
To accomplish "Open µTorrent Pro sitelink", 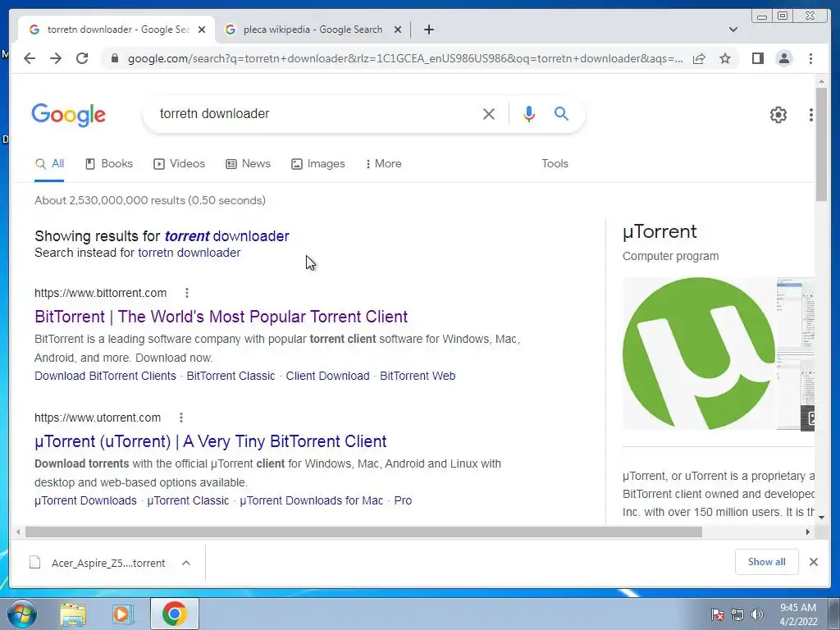I will 403,501.
